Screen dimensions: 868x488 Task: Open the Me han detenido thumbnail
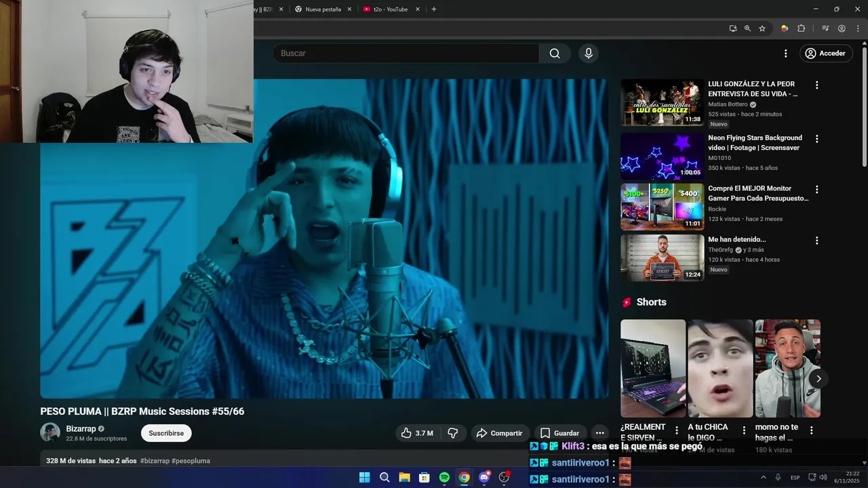(663, 258)
